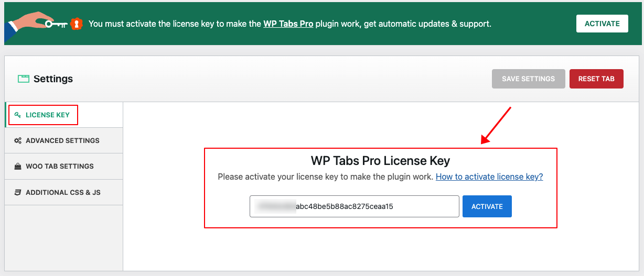Screen dimensions: 644x276
Task: Click the orange keyhole badge icon
Action: 77,24
